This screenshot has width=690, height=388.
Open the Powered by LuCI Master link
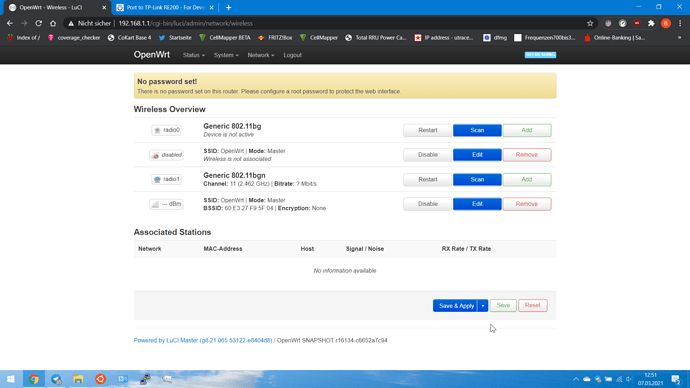click(x=203, y=340)
